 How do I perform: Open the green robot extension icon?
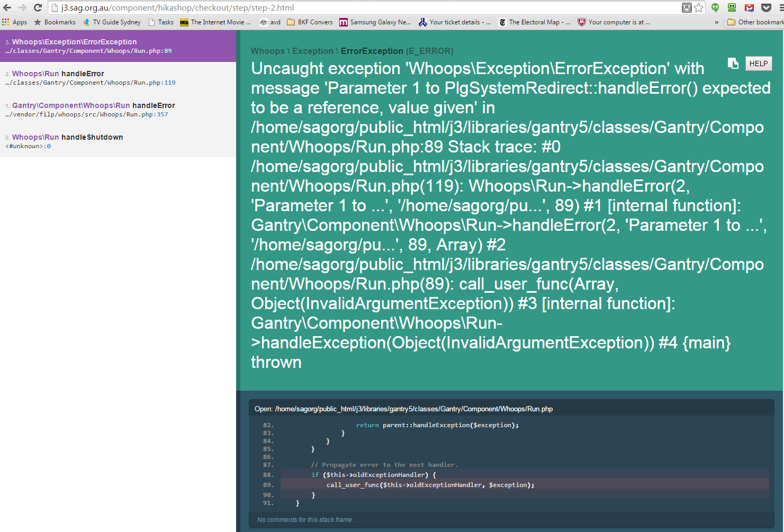point(732,7)
